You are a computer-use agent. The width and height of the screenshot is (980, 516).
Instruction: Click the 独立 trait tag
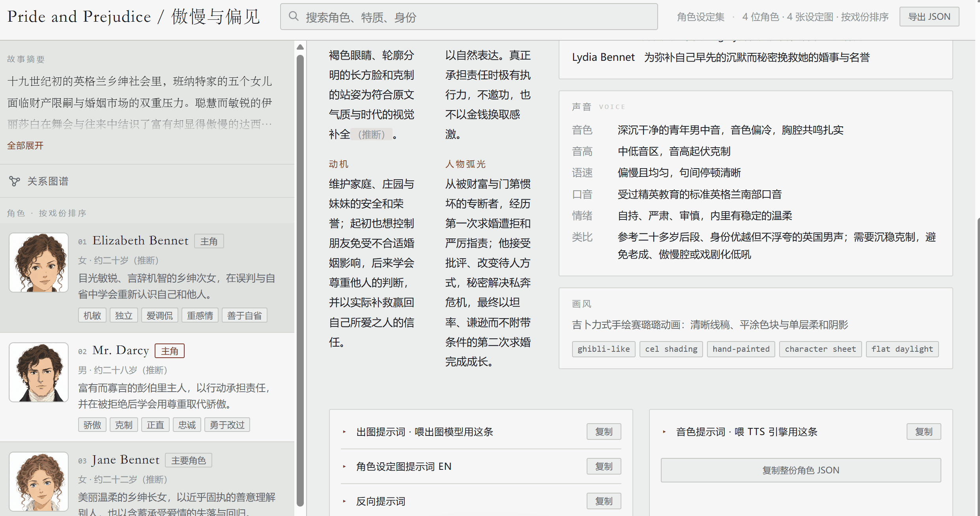click(124, 315)
